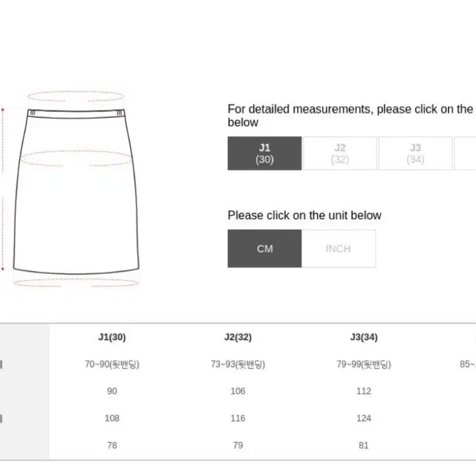Image resolution: width=476 pixels, height=476 pixels.
Task: Click the 106 value in J2 column
Action: point(238,391)
